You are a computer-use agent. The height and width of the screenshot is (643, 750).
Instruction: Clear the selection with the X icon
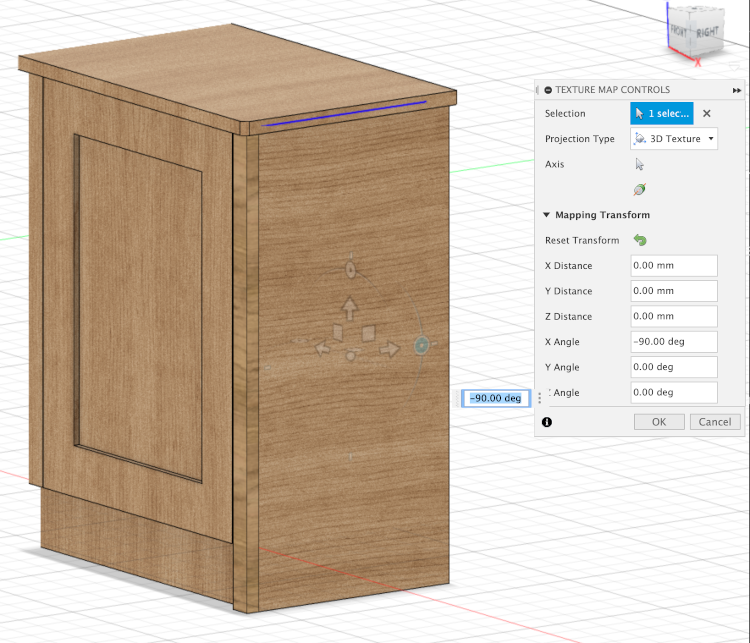[x=706, y=114]
